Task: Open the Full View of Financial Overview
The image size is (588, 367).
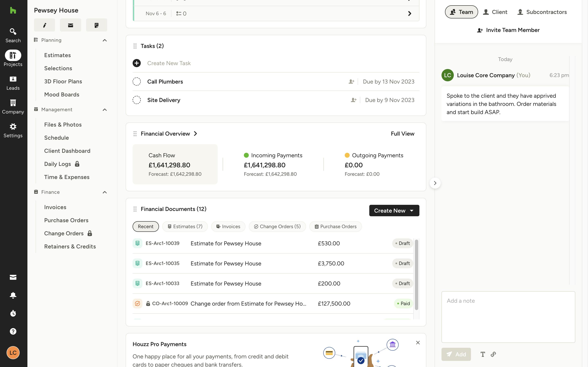Action: point(402,134)
